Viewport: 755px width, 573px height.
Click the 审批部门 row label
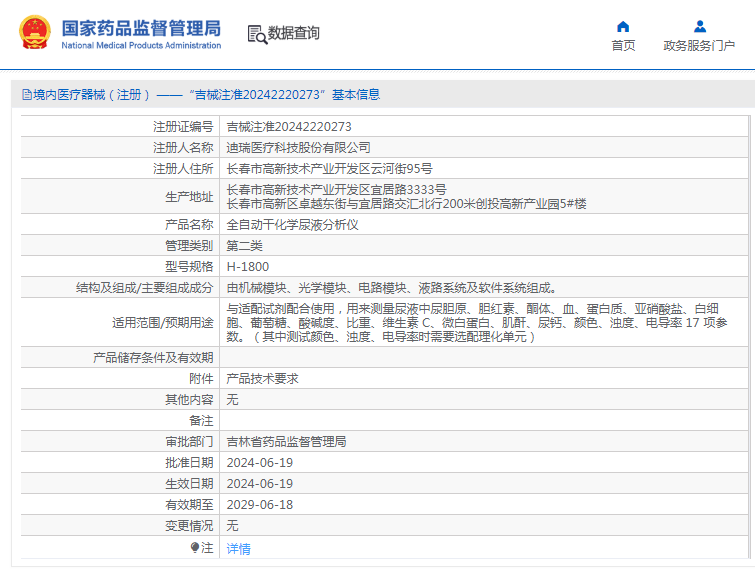189,442
